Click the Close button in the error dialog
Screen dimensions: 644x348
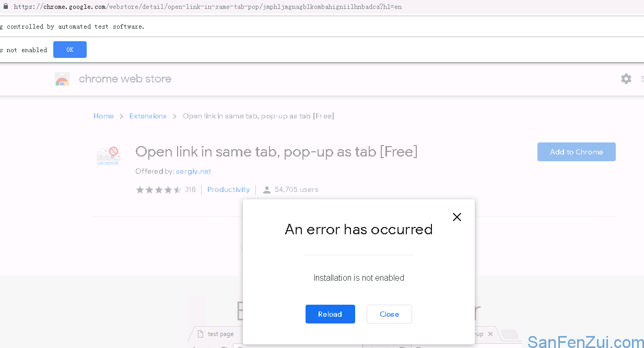[389, 314]
